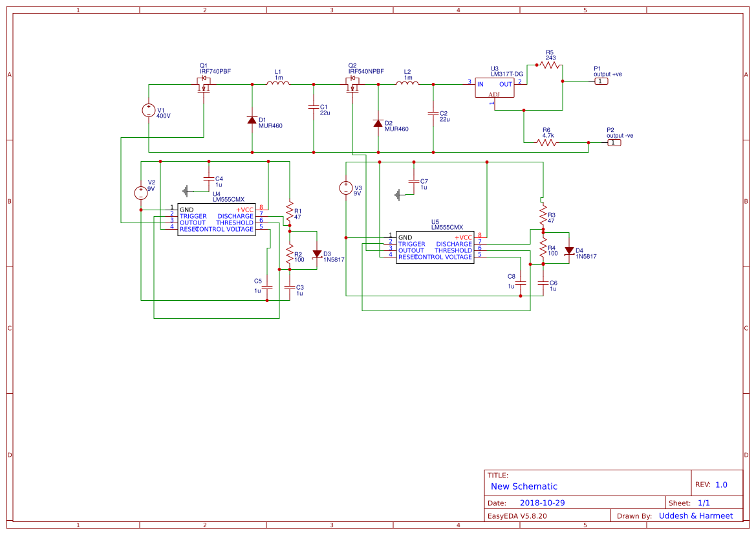756x535 pixels.
Task: Click the V3 9V voltage source symbol
Action: [346, 188]
